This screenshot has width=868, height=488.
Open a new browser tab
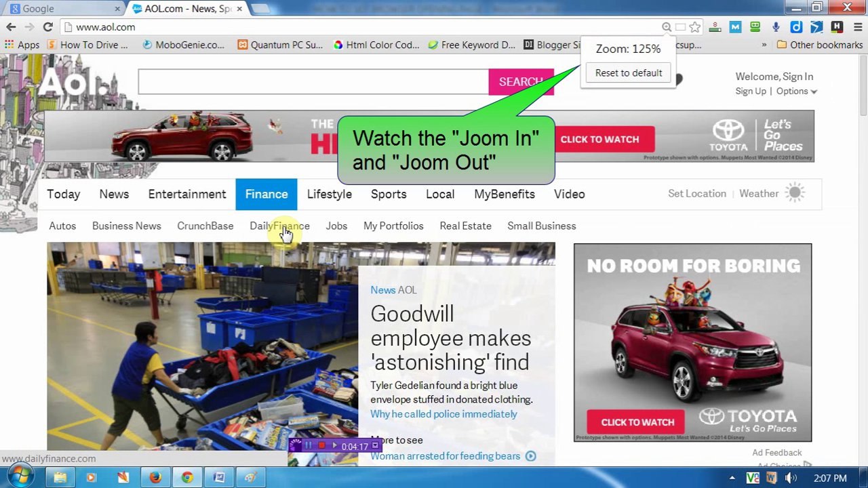(x=261, y=9)
